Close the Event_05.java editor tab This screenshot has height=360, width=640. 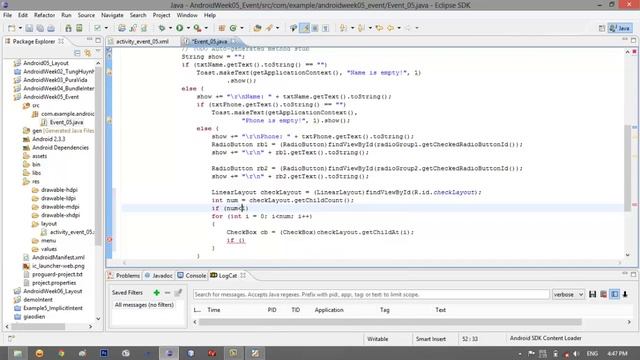point(233,41)
